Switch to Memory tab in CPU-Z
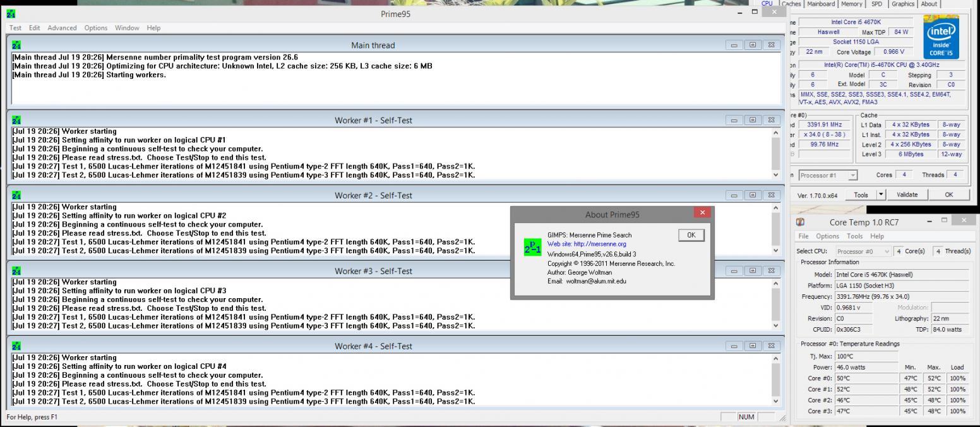 click(x=851, y=4)
